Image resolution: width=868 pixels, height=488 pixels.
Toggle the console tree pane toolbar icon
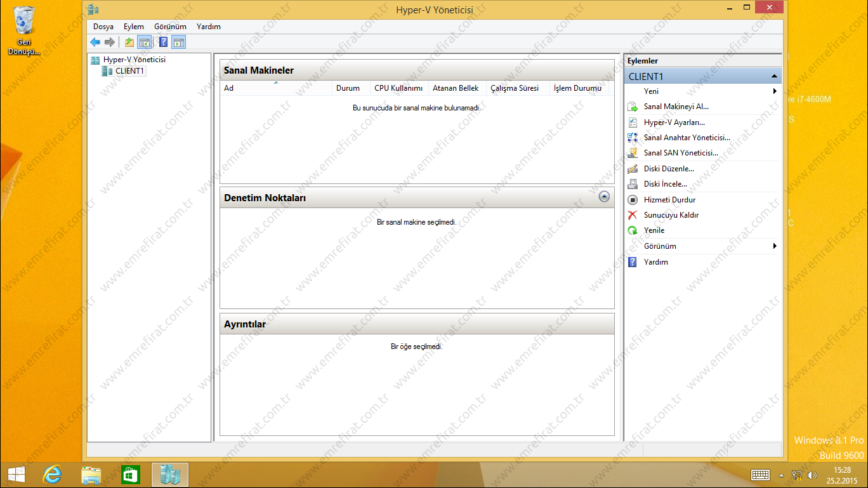pos(145,43)
